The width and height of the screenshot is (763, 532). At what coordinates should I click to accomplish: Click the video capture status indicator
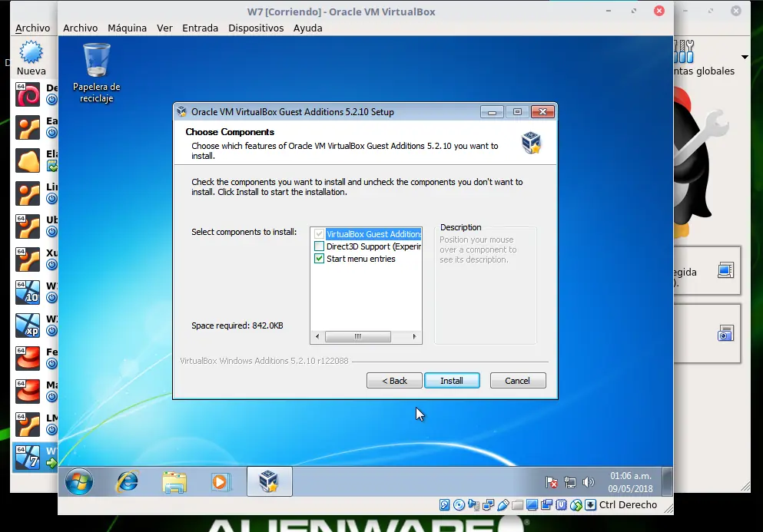[x=546, y=505]
